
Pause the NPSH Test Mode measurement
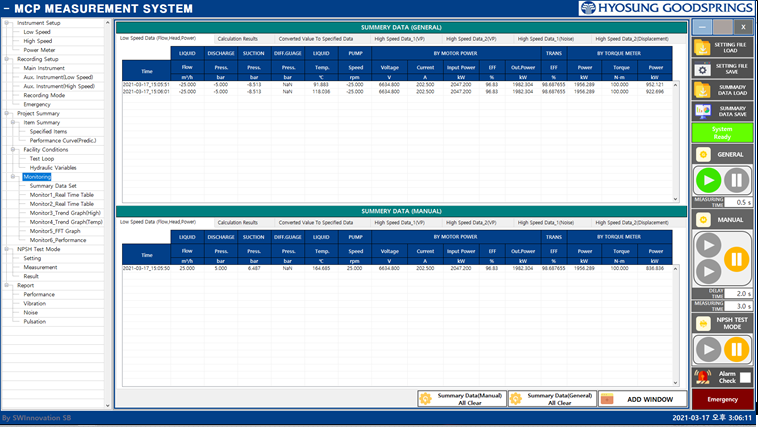(734, 349)
